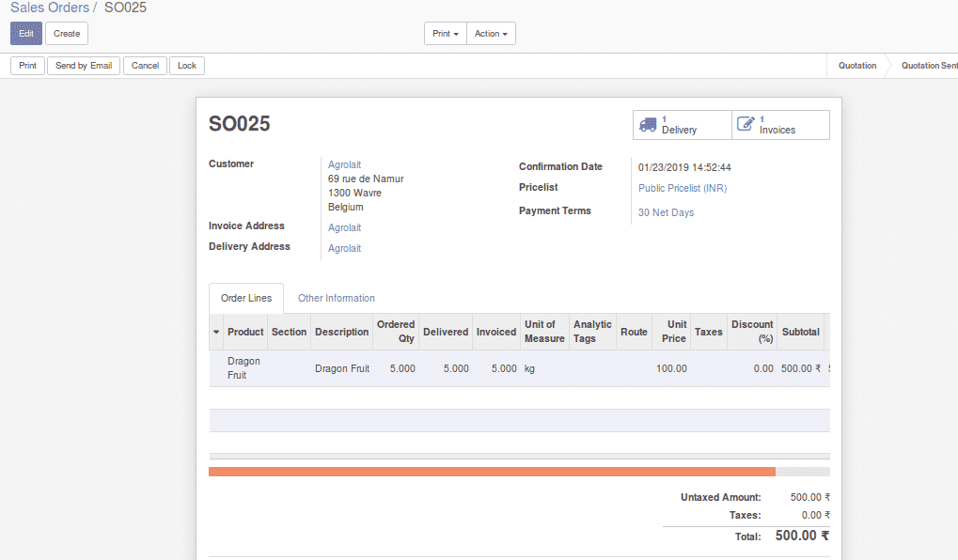This screenshot has height=560, width=958.
Task: Open the Public Pricelist (INR) link
Action: tap(683, 188)
